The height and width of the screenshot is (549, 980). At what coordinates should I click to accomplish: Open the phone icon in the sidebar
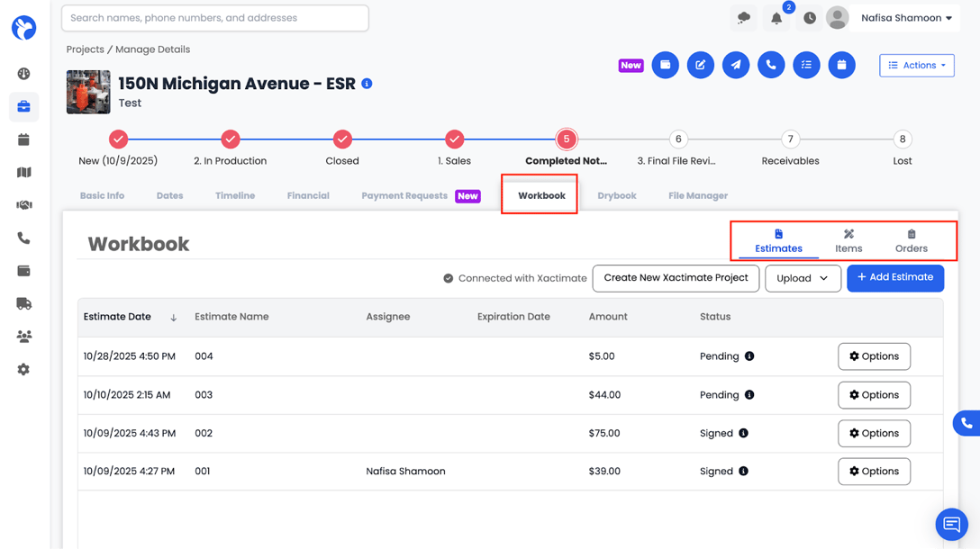(23, 238)
